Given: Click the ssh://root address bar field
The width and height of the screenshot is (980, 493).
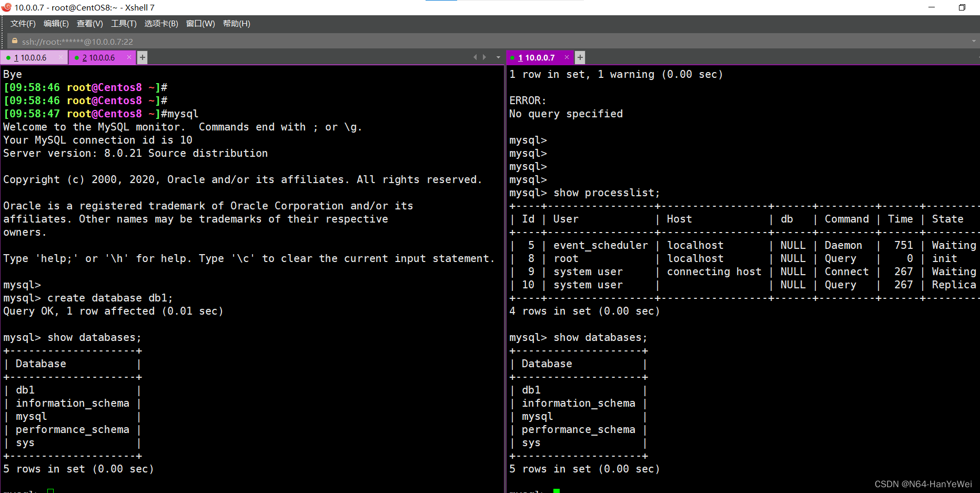Looking at the screenshot, I should [210, 41].
